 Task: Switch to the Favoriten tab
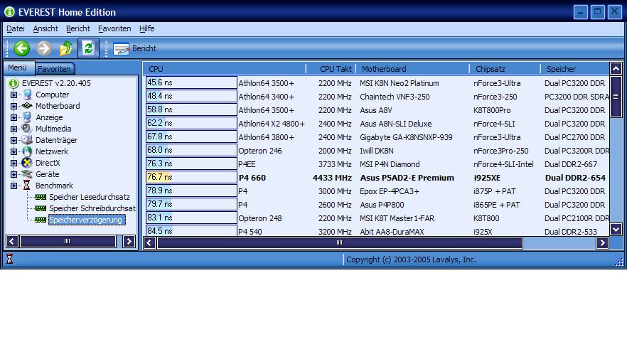point(54,69)
